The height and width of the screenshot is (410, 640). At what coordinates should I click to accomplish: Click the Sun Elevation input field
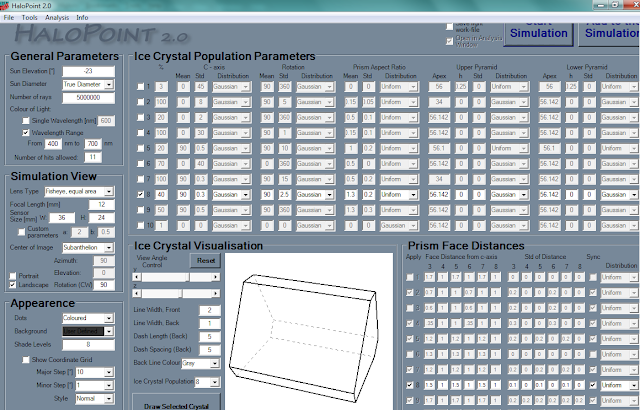coord(88,71)
